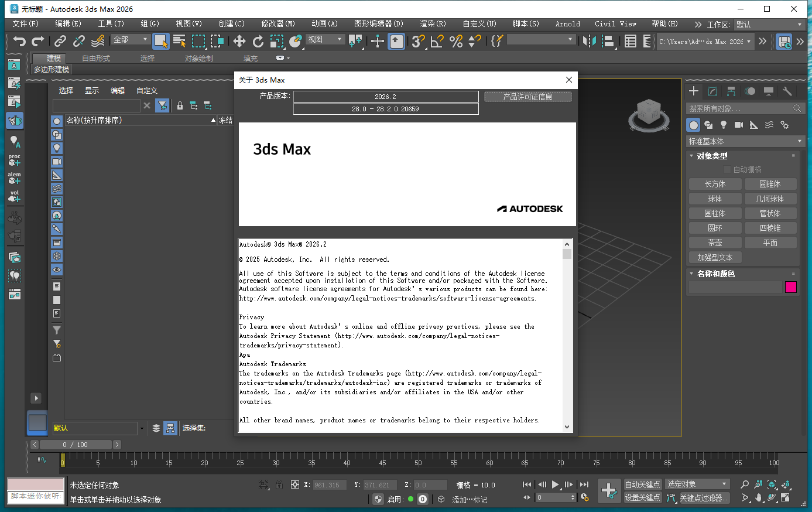
Task: Click the Redo arrow in main toolbar
Action: [x=38, y=41]
